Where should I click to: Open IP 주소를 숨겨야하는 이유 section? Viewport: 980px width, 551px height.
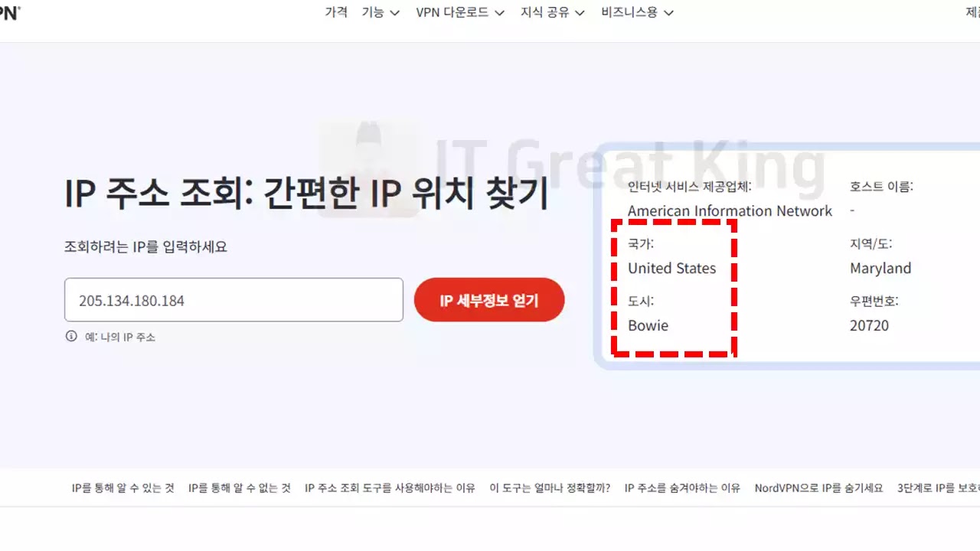(x=682, y=487)
